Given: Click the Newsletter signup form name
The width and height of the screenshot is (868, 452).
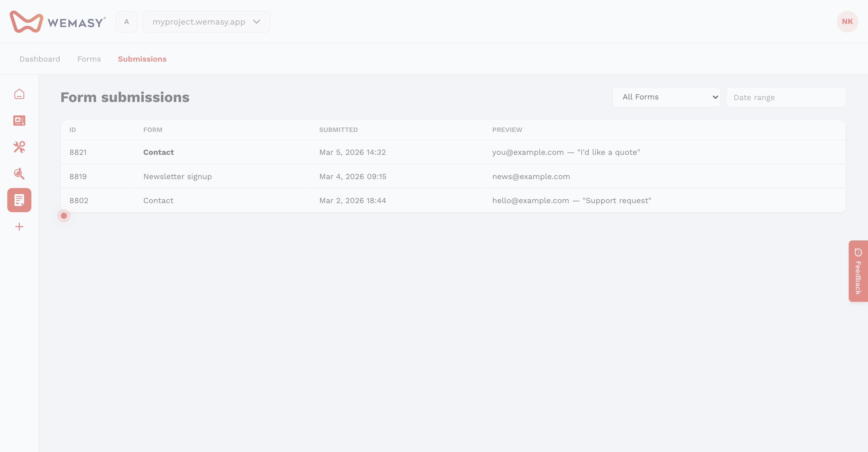Looking at the screenshot, I should pyautogui.click(x=177, y=177).
